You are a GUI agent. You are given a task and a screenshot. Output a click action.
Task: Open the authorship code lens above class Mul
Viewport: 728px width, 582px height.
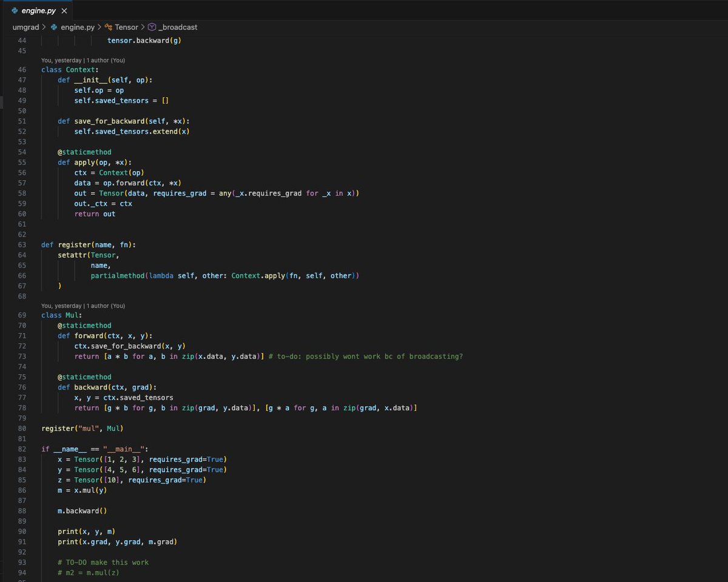tap(83, 306)
